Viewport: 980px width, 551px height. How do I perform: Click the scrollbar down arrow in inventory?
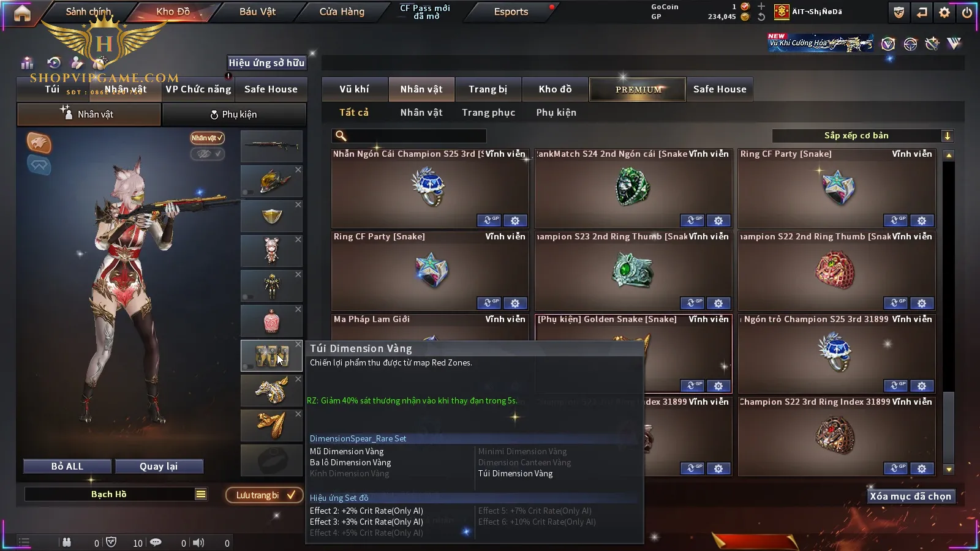pos(949,470)
